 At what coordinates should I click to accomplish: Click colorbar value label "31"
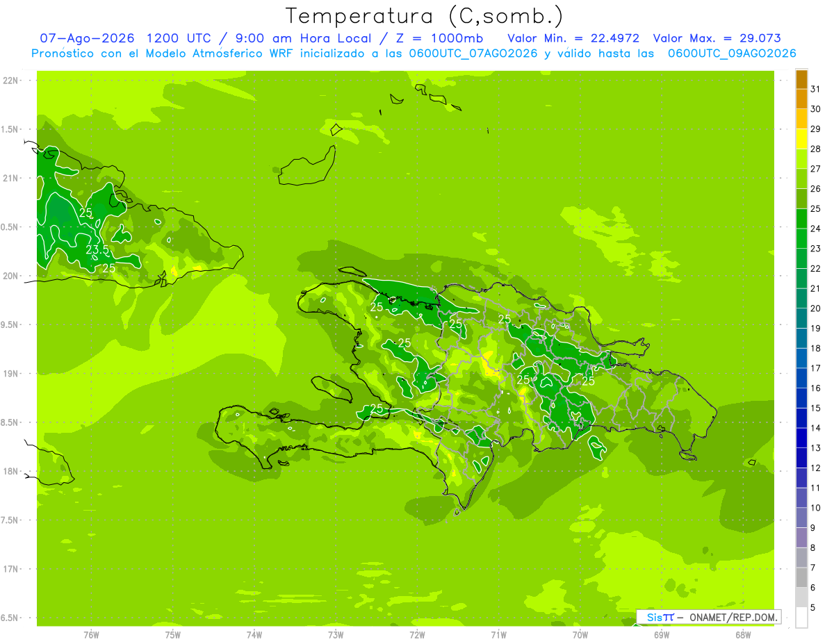(x=815, y=89)
